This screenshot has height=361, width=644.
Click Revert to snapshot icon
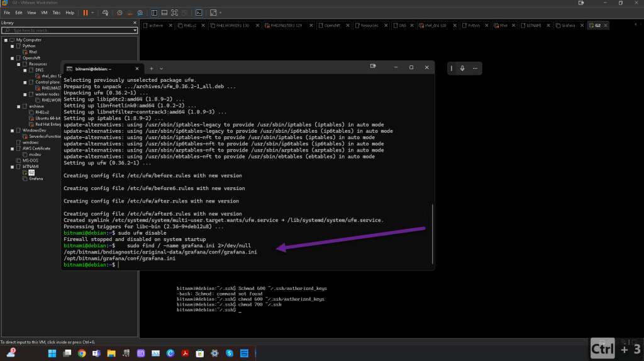[x=130, y=13]
